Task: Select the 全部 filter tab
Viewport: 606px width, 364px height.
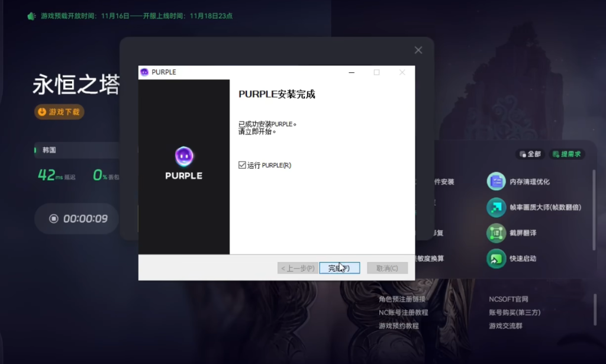Action: [x=530, y=154]
